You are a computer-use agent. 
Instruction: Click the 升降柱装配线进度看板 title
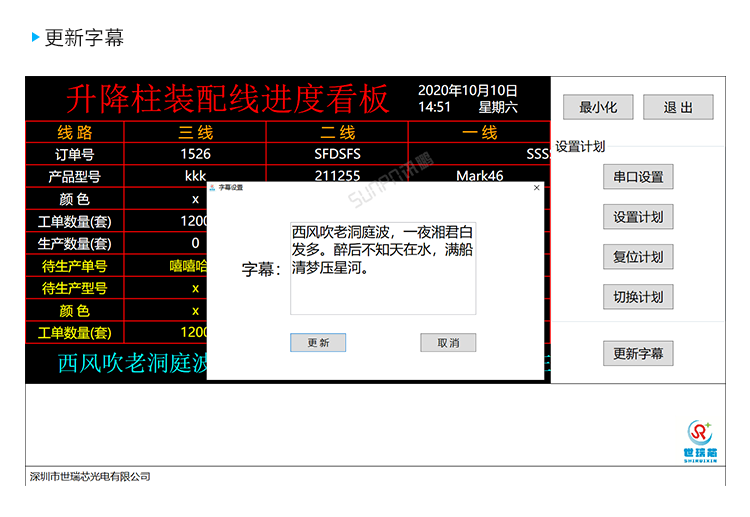click(228, 98)
